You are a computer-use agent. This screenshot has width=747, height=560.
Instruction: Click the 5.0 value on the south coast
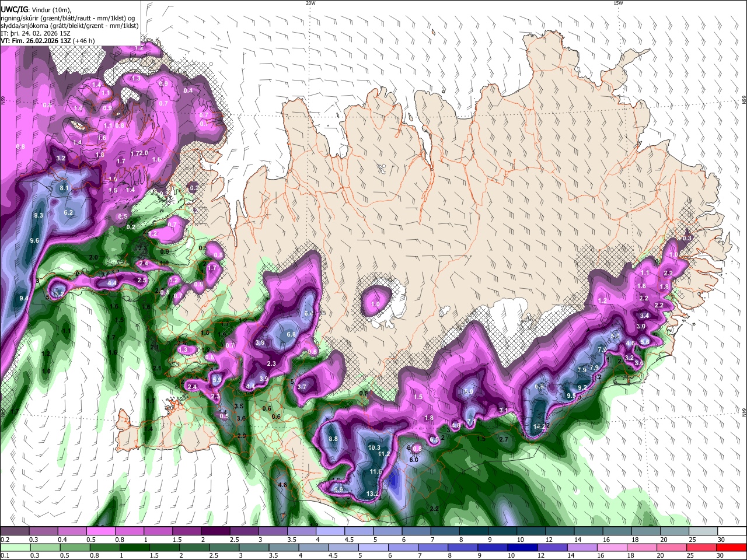(x=468, y=392)
